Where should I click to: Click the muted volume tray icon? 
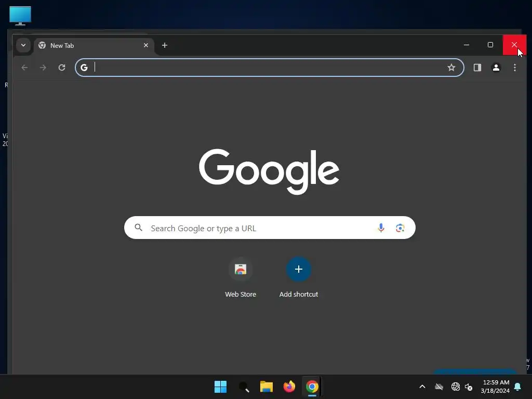click(469, 387)
